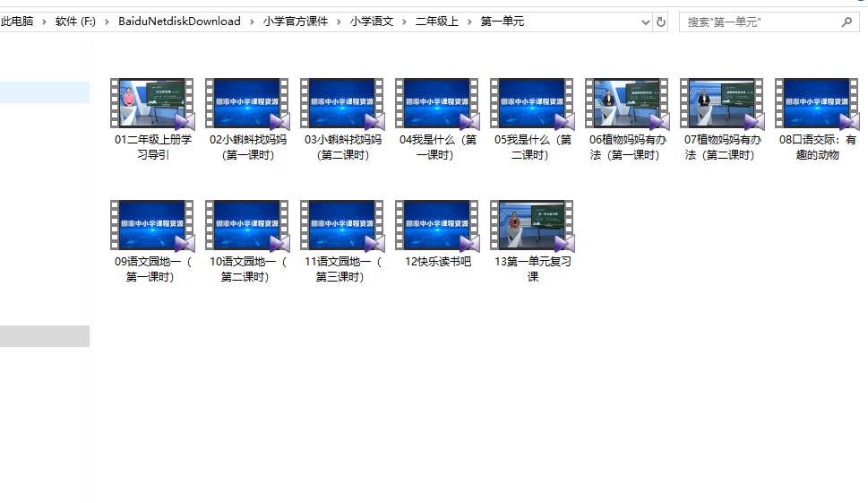Open video 01二年级上册学习导引
868x503 pixels.
click(152, 104)
